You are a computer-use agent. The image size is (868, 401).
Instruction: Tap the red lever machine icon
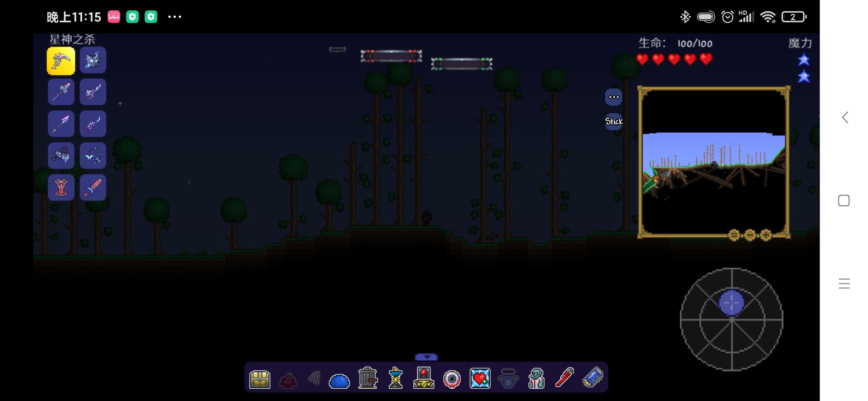click(x=424, y=378)
